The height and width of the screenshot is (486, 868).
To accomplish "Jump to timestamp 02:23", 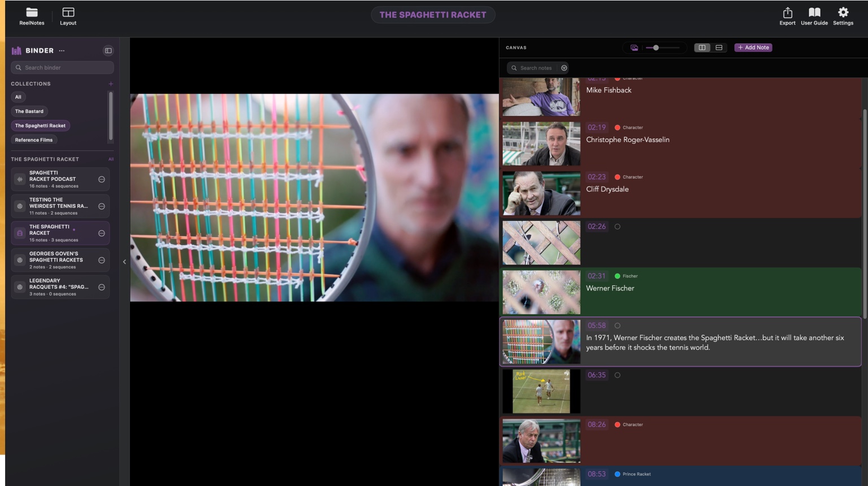I will [x=596, y=177].
